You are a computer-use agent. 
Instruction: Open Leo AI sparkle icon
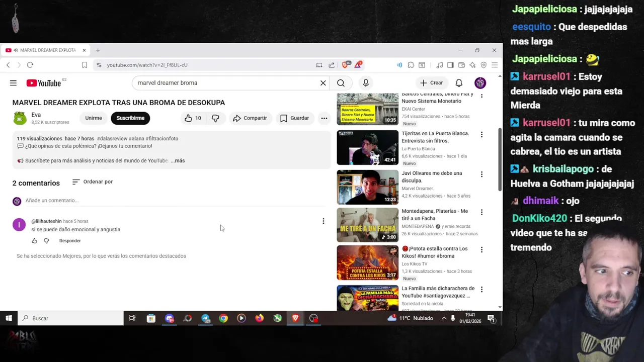coord(472,65)
